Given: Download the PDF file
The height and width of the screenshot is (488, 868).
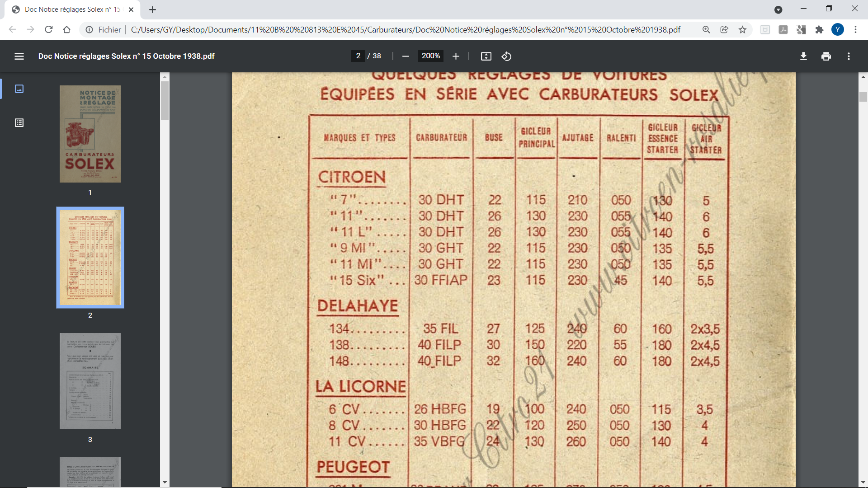Looking at the screenshot, I should tap(803, 56).
